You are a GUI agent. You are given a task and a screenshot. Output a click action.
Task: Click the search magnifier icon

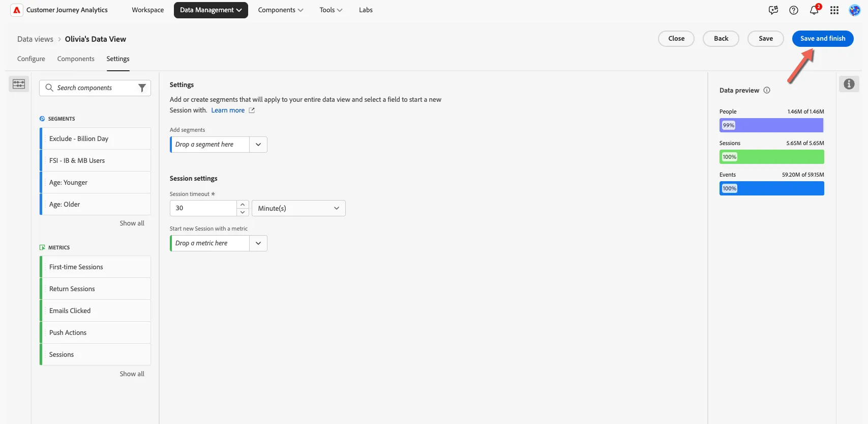(x=49, y=88)
